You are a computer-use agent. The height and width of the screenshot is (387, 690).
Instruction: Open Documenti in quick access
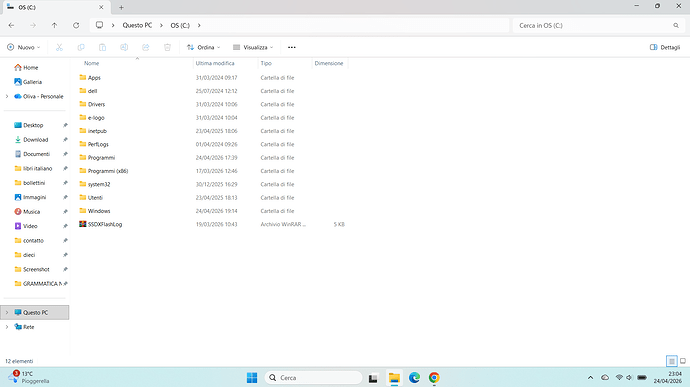[32, 154]
